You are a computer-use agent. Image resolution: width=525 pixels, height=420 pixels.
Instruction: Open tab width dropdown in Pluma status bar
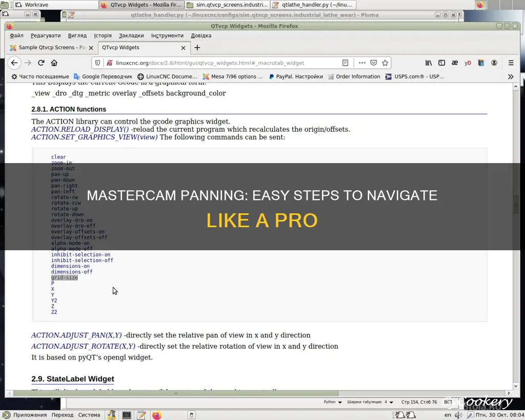pyautogui.click(x=370, y=402)
